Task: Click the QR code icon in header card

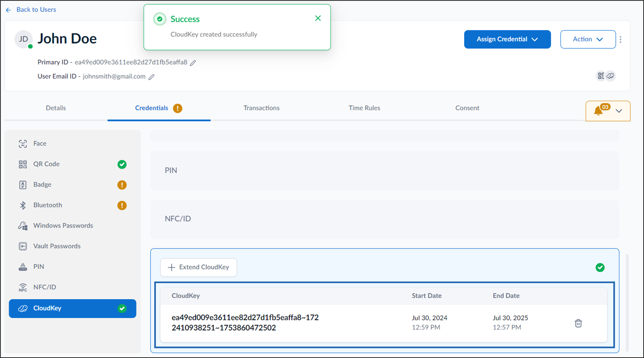Action: pyautogui.click(x=601, y=76)
